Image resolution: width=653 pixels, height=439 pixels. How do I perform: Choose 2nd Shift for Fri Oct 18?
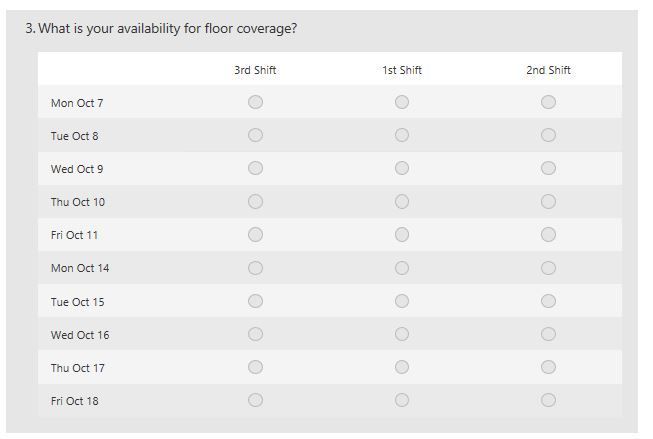[x=548, y=400]
